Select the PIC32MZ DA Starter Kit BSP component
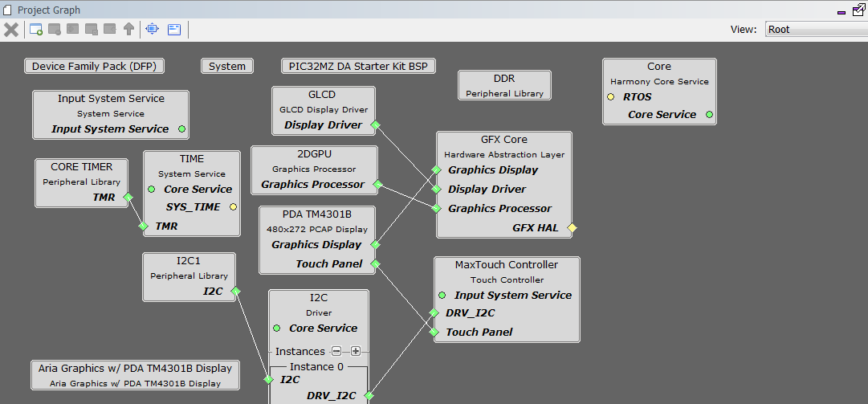Screen dimensions: 868x404 [x=358, y=67]
